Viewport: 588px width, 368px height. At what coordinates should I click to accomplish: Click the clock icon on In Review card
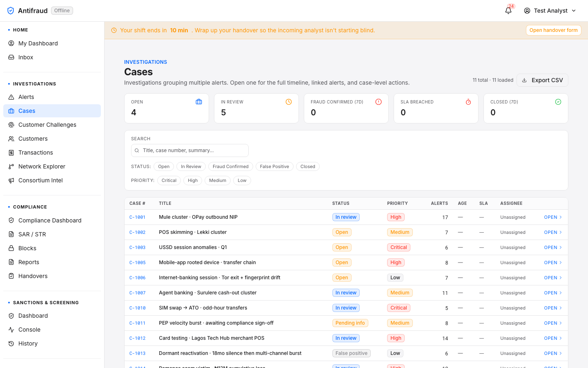pos(289,102)
